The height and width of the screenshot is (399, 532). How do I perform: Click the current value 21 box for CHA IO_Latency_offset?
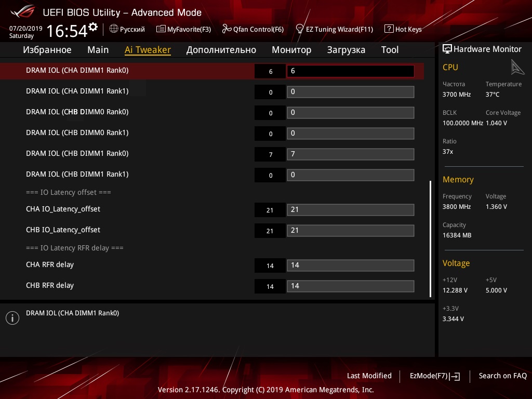pos(270,210)
